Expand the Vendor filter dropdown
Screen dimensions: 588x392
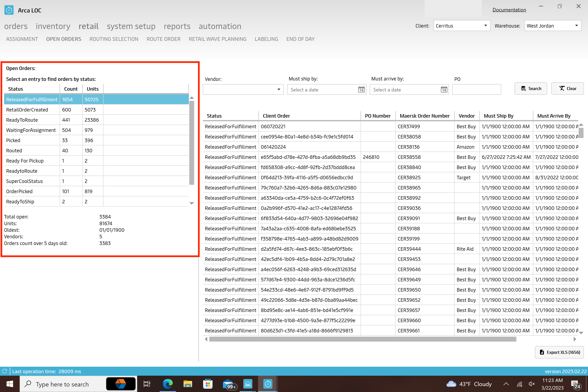click(x=279, y=89)
